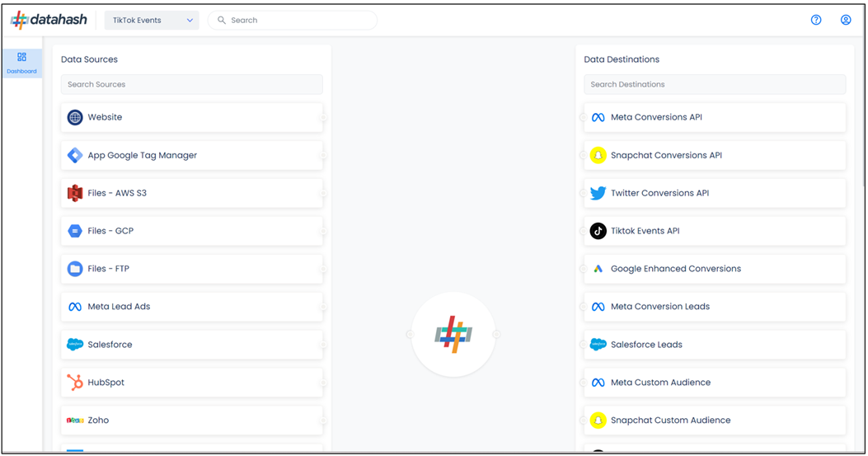Select Tiktok Events API destination label

(645, 231)
